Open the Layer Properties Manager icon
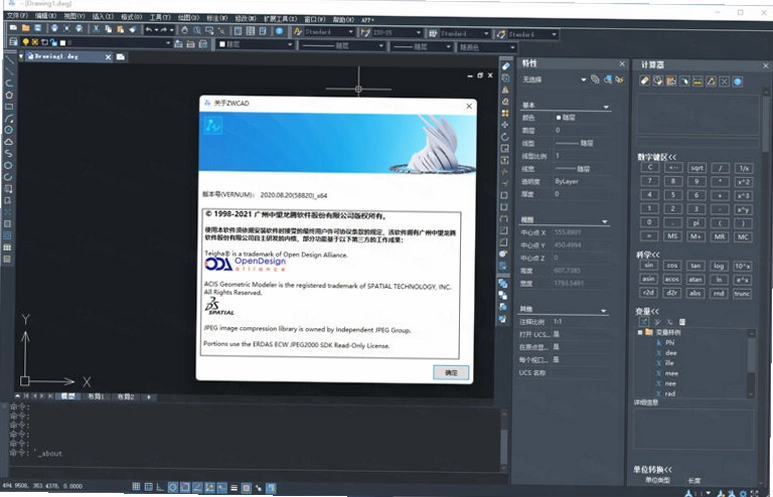Viewport: 773px width, 497px height. 13,42
